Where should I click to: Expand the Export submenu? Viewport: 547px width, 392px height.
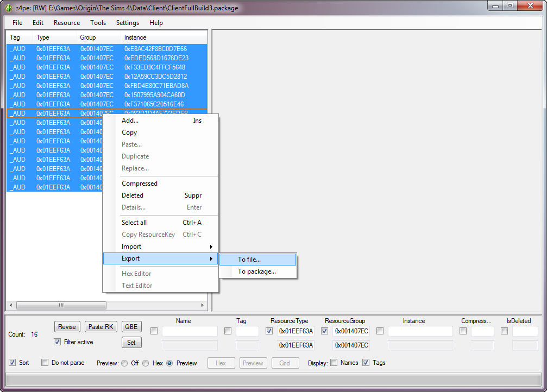[x=160, y=258]
